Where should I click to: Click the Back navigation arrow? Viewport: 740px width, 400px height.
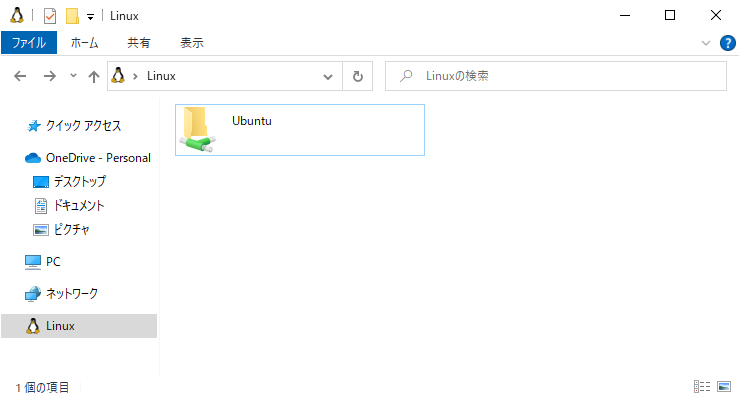[20, 76]
